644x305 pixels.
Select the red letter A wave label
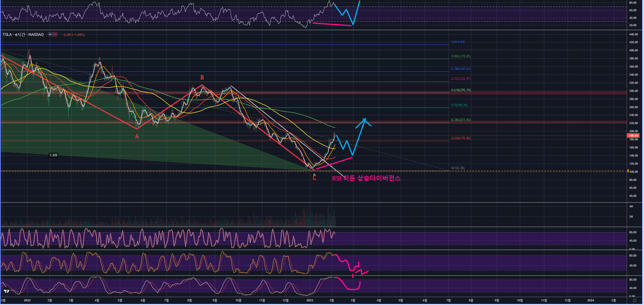click(137, 136)
